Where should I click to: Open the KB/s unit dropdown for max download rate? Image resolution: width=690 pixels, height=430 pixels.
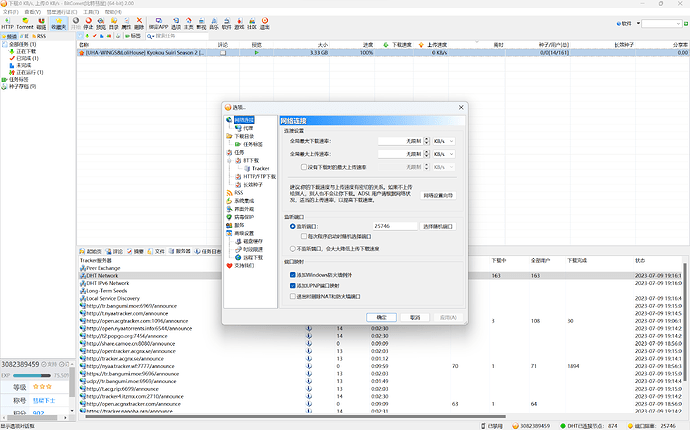tap(444, 141)
